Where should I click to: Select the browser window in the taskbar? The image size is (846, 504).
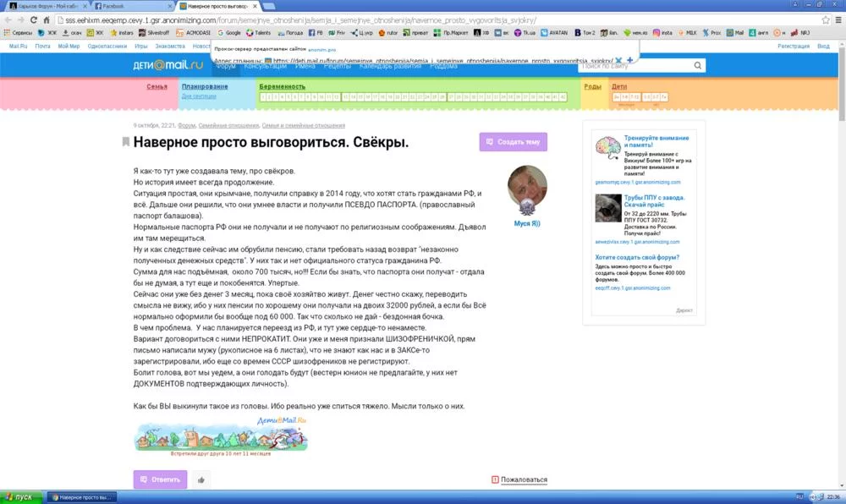pyautogui.click(x=82, y=497)
